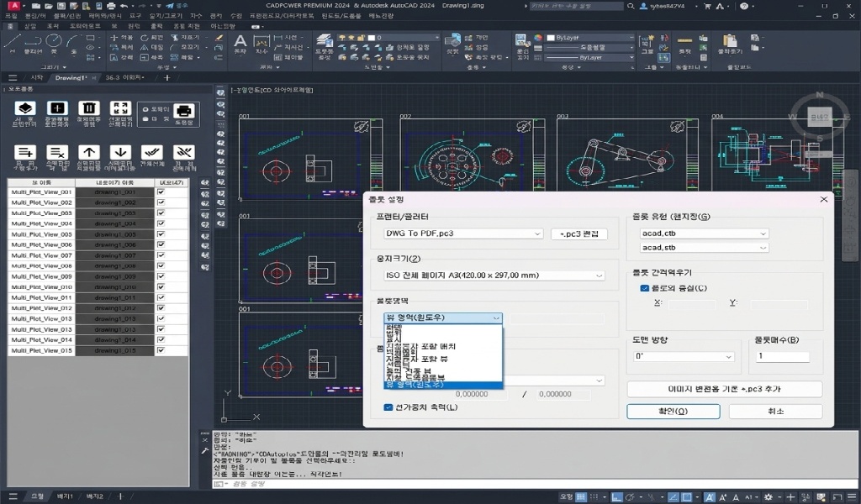Click the Group icon in the ribbon
The width and height of the screenshot is (861, 504).
[x=647, y=43]
